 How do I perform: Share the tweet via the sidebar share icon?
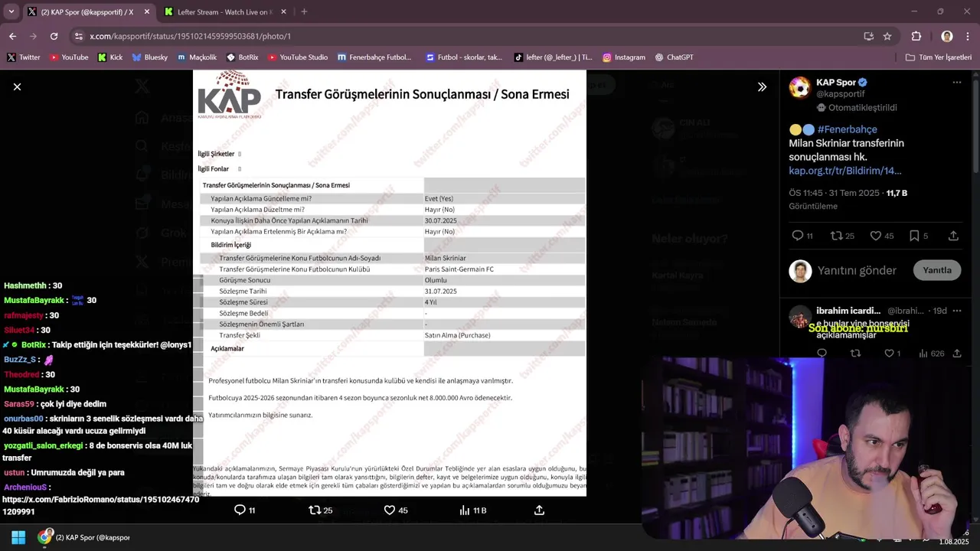tap(953, 236)
